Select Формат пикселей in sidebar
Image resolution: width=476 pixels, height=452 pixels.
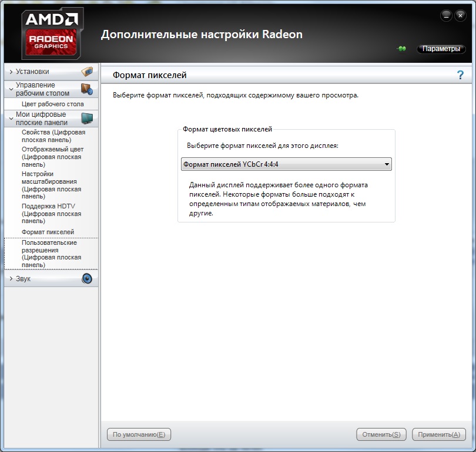click(x=48, y=232)
